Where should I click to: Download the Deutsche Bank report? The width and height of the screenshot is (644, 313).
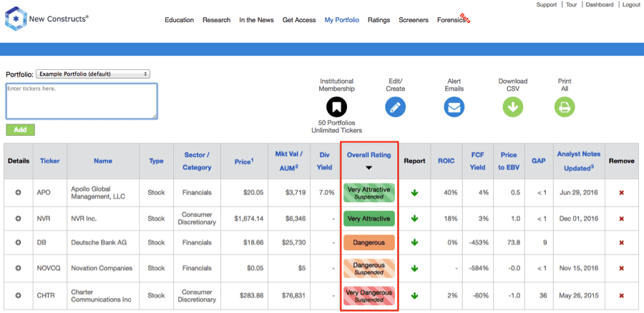pyautogui.click(x=414, y=242)
